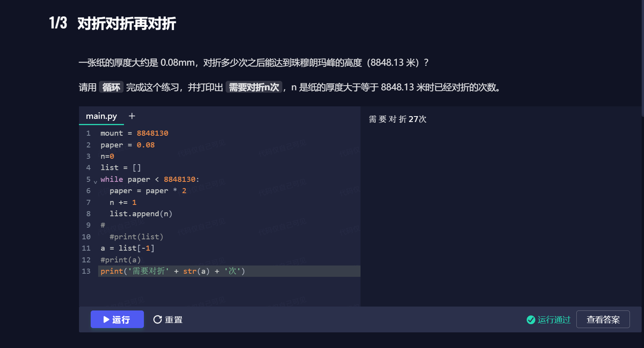644x348 pixels.
Task: Click the 重置 reset button
Action: pos(168,319)
